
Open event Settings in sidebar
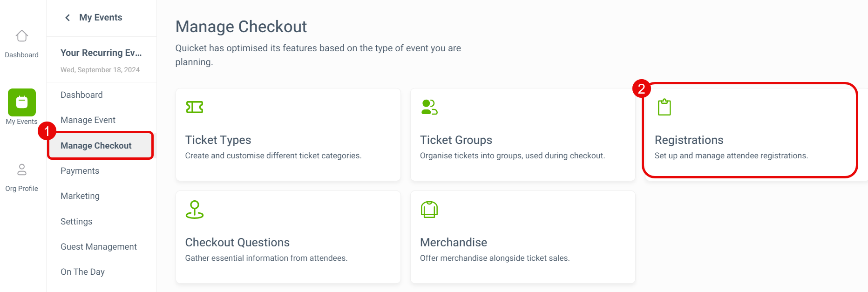coord(76,222)
